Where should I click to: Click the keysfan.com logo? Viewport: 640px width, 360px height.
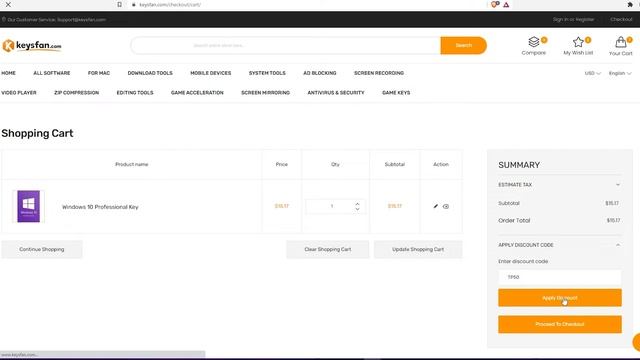[x=32, y=46]
